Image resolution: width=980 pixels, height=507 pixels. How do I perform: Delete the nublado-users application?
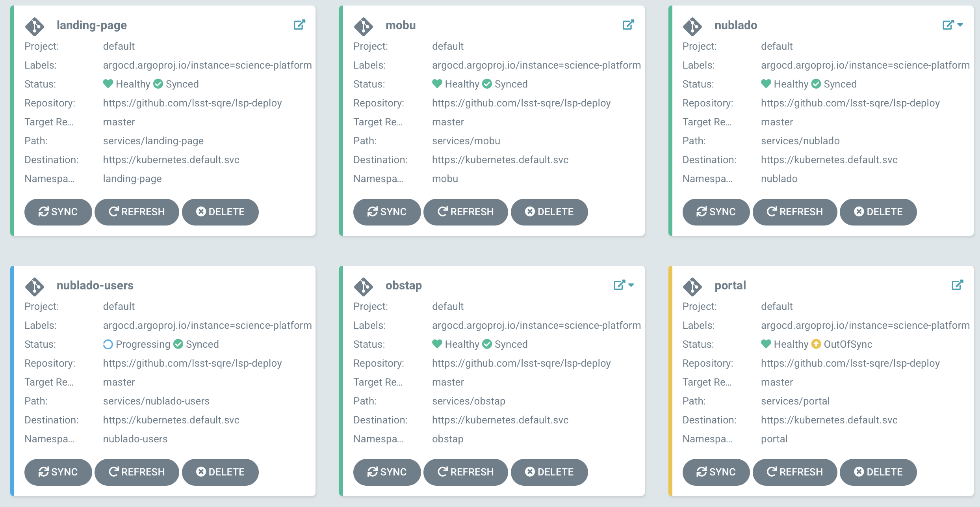click(220, 472)
